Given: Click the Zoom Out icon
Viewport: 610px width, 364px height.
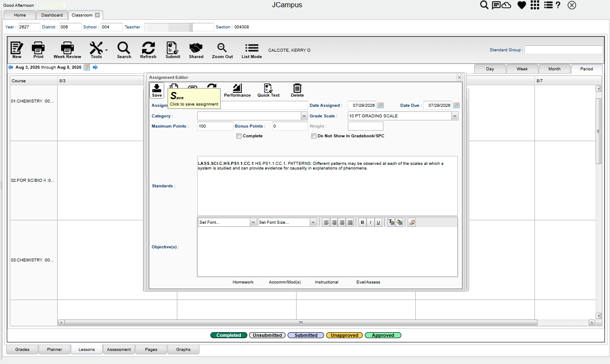Looking at the screenshot, I should coord(222,50).
